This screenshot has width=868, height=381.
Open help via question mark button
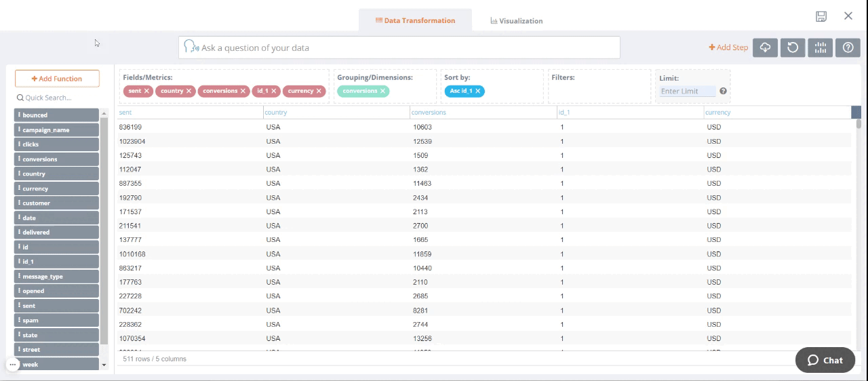(x=848, y=47)
